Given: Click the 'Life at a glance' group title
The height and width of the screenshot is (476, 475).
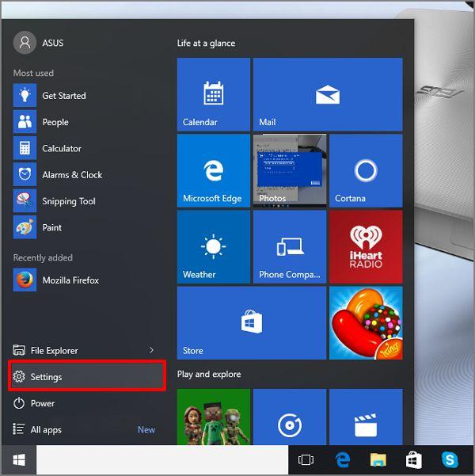Looking at the screenshot, I should coord(206,43).
